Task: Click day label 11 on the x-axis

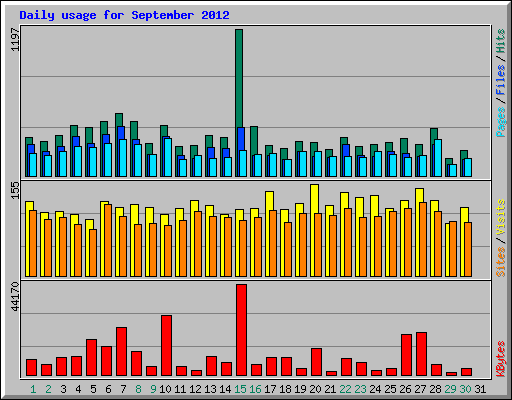Action: tap(180, 389)
